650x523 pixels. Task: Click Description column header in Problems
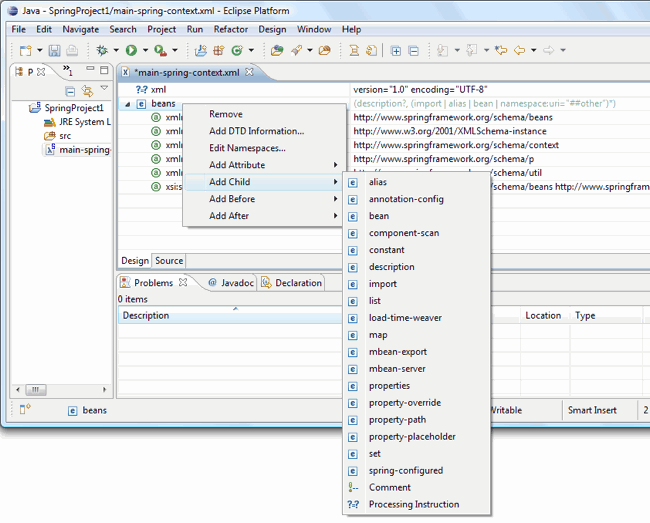point(146,316)
